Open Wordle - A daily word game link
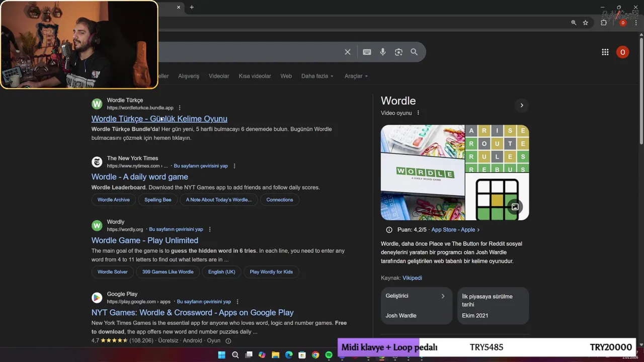 [140, 177]
